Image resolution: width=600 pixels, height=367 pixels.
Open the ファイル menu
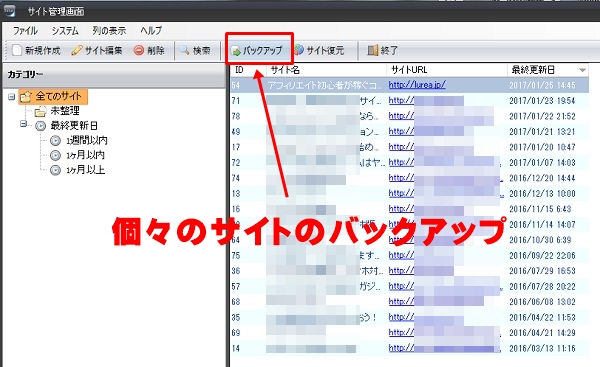coord(25,31)
